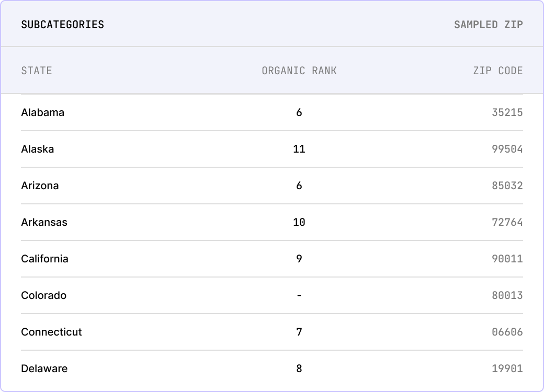Choose California in the state list

point(44,259)
